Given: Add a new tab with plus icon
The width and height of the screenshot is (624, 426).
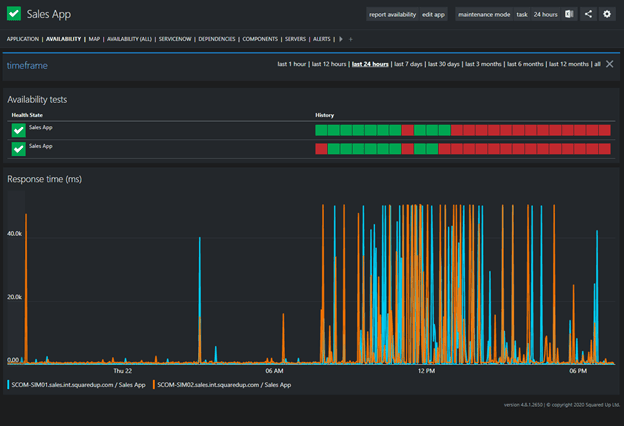Looking at the screenshot, I should (351, 39).
